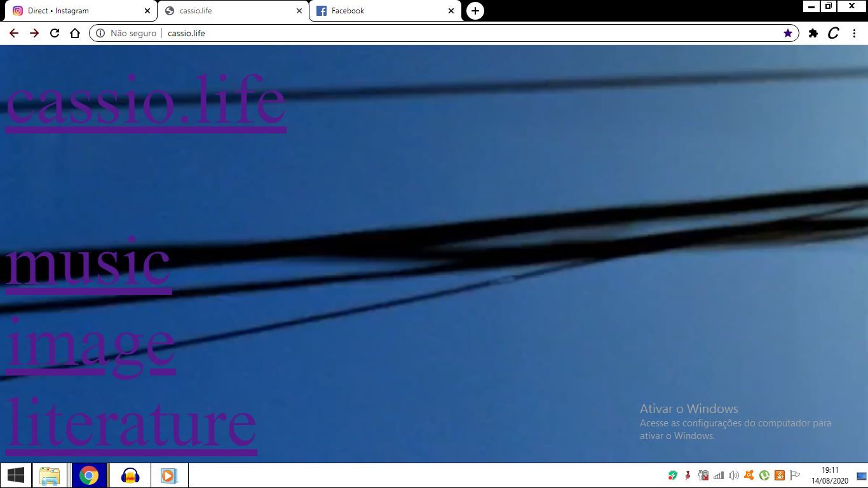Open the orange Java tray icon
868x488 pixels.
[779, 475]
